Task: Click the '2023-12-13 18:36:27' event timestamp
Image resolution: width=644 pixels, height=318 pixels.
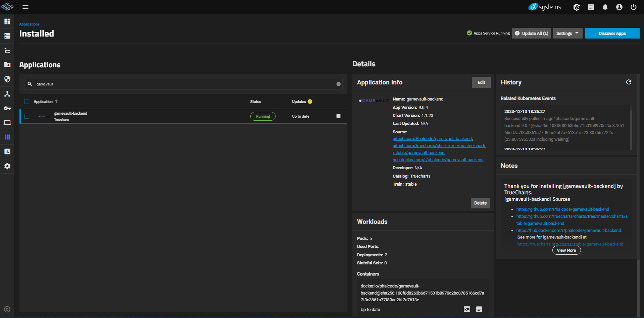Action: pyautogui.click(x=525, y=112)
